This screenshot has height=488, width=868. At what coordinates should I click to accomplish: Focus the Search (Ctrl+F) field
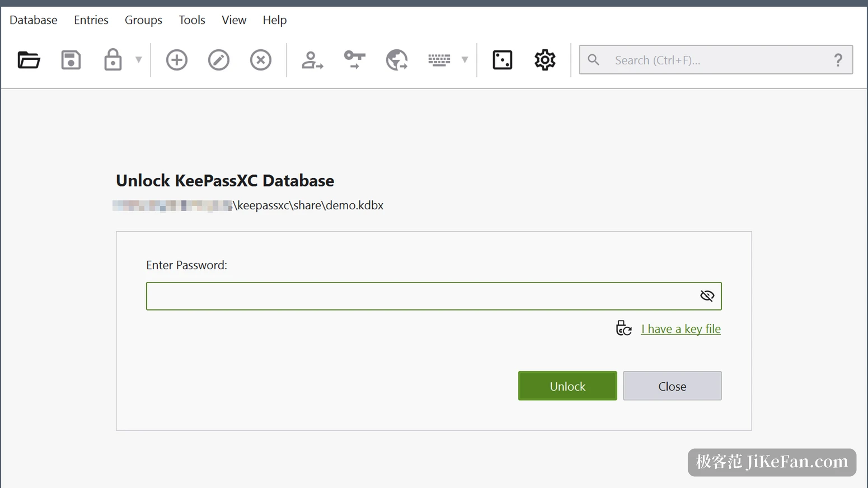[716, 60]
